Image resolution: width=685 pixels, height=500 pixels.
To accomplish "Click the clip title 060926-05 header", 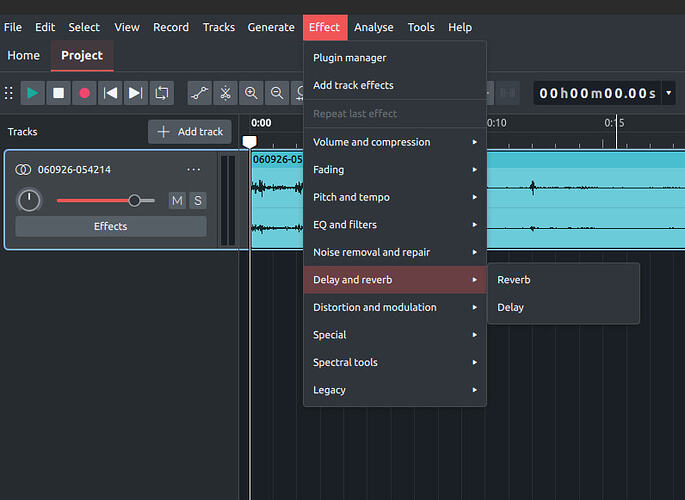I will pyautogui.click(x=277, y=159).
